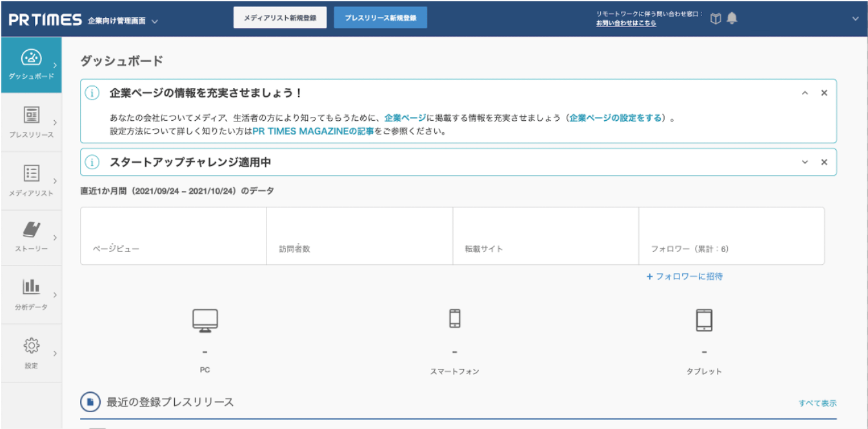Open the 企業向け管理画面 dropdown

point(154,21)
